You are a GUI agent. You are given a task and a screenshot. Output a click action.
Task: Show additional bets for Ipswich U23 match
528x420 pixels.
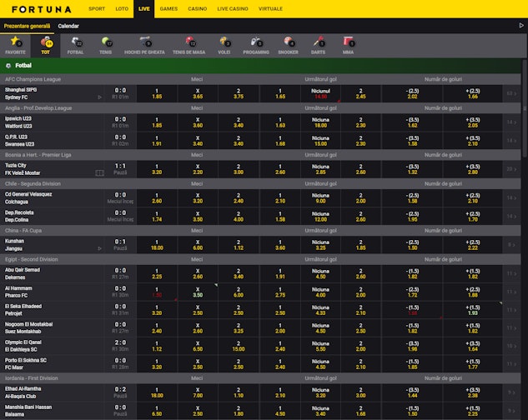(x=513, y=122)
